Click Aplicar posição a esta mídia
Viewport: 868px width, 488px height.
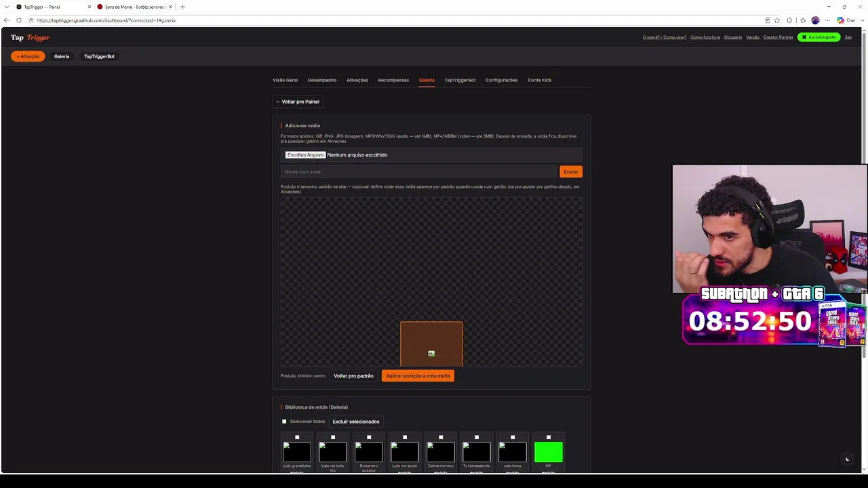point(418,375)
